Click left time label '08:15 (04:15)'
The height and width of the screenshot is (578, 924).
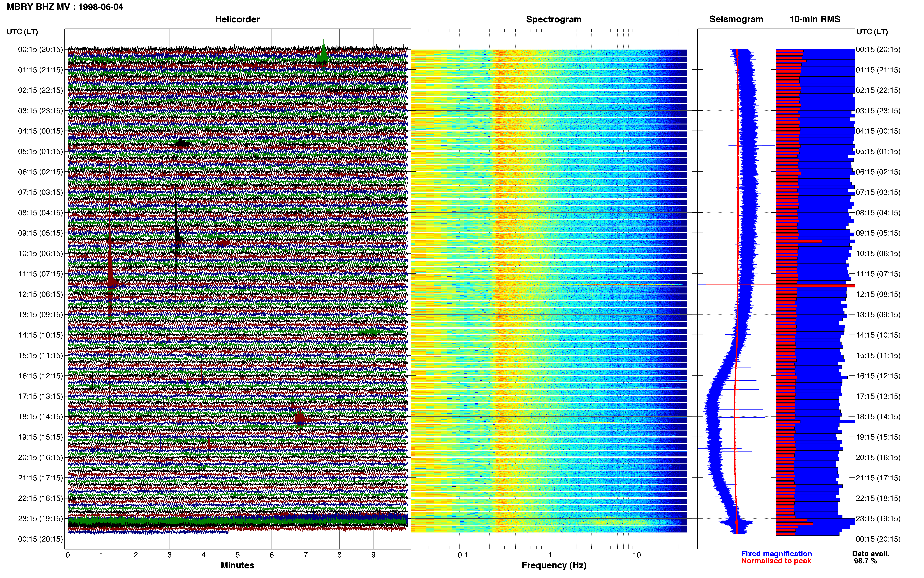(x=40, y=212)
